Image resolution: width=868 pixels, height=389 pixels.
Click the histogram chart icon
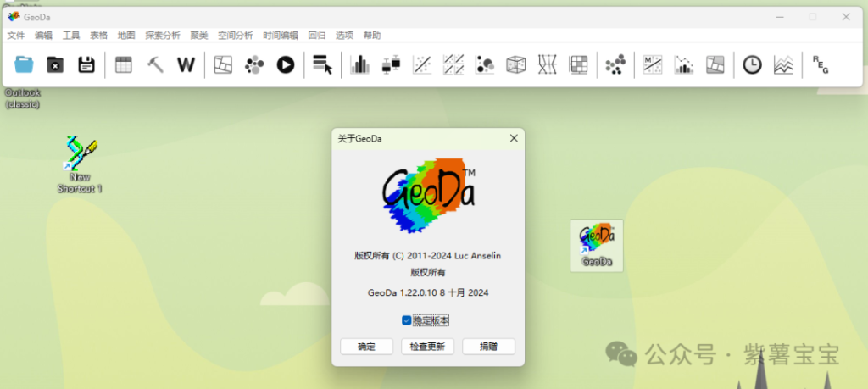point(360,64)
